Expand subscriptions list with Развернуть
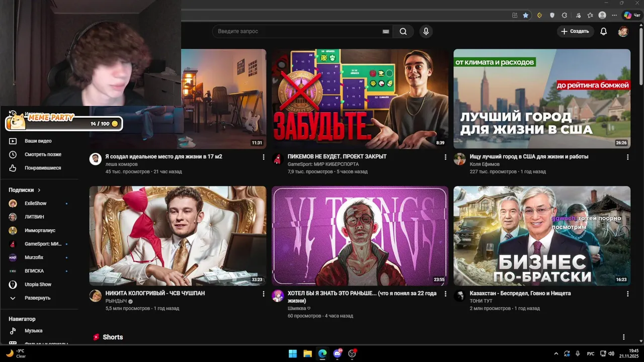 38,298
